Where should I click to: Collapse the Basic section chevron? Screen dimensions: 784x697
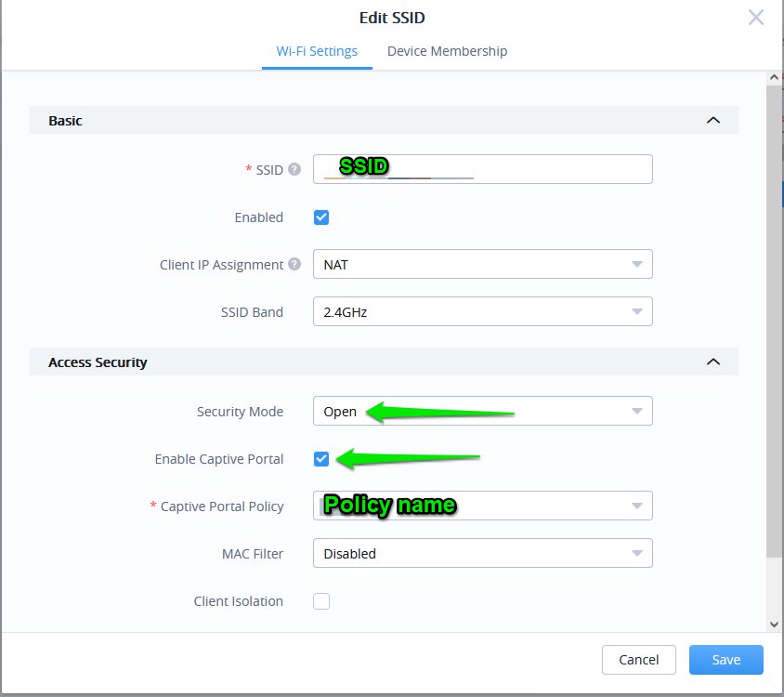coord(712,120)
